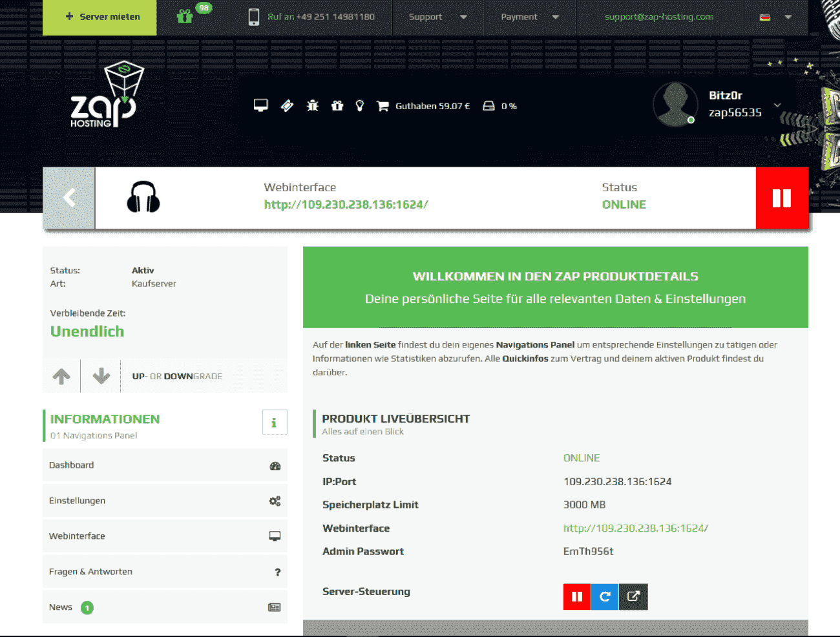Click the Ruf an +49 251 14981180 number
The width and height of the screenshot is (840, 637).
321,17
